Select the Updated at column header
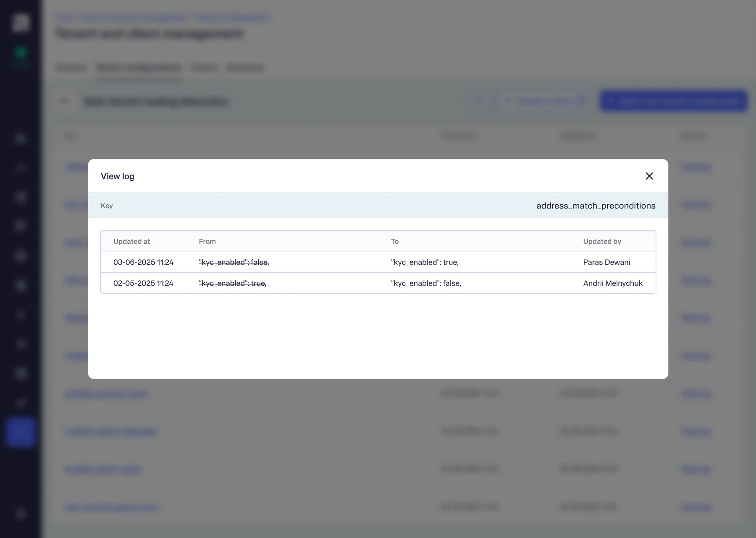The image size is (756, 538). tap(131, 241)
